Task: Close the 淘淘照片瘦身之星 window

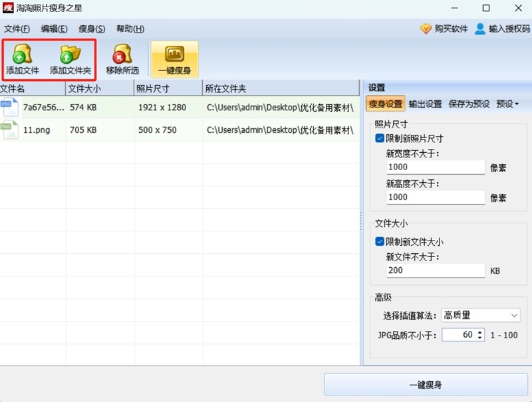Action: [x=518, y=8]
